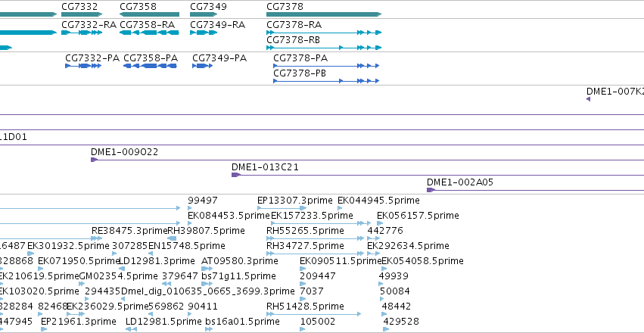Select the DME1-007K2 partial label

click(615, 91)
